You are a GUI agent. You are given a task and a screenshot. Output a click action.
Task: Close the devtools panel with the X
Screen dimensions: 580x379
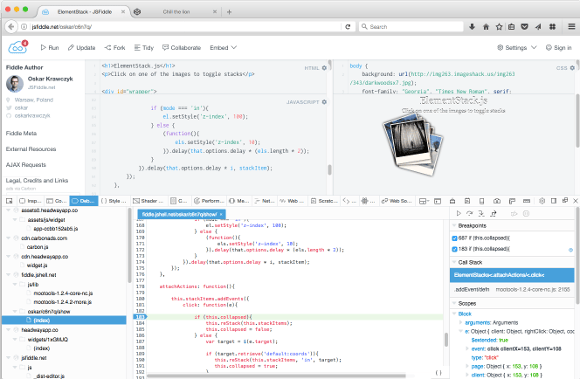click(575, 201)
